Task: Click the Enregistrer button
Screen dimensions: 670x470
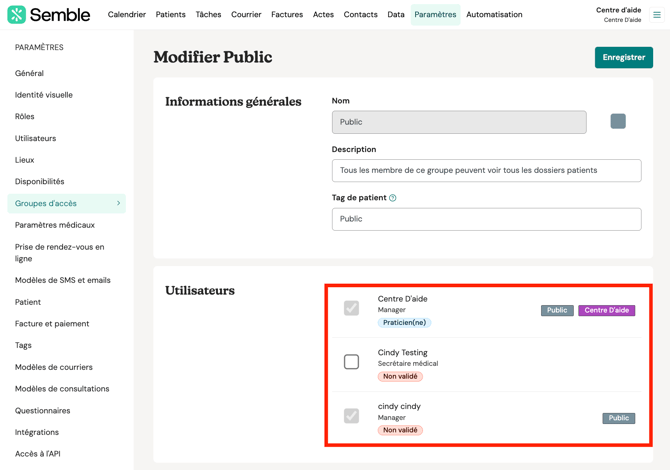Action: pyautogui.click(x=623, y=58)
